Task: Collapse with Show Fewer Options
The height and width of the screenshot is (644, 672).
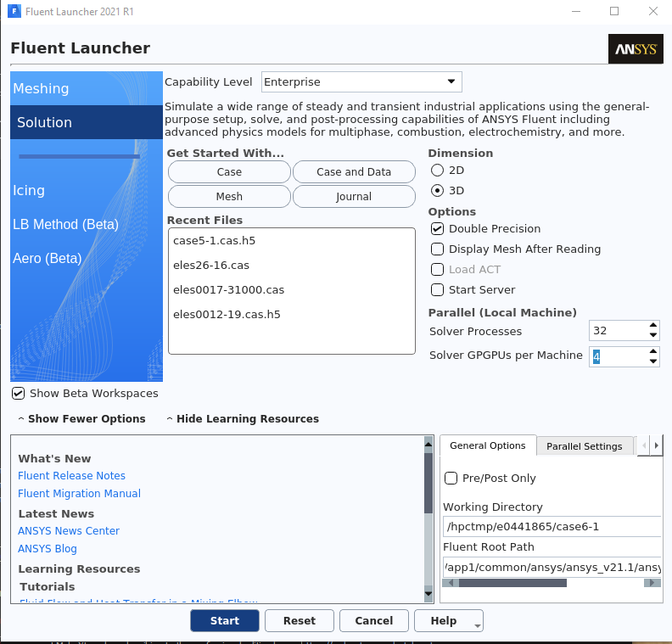Action: point(81,418)
